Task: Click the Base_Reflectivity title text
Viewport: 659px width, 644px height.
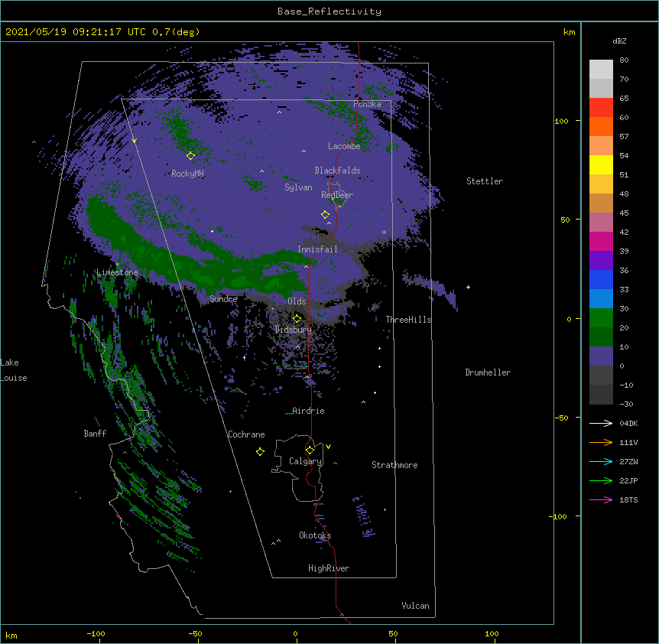Action: coord(329,11)
